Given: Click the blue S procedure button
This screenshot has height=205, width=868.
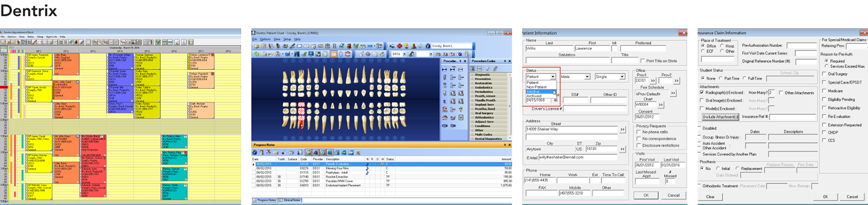Looking at the screenshot, I should pyautogui.click(x=445, y=101).
